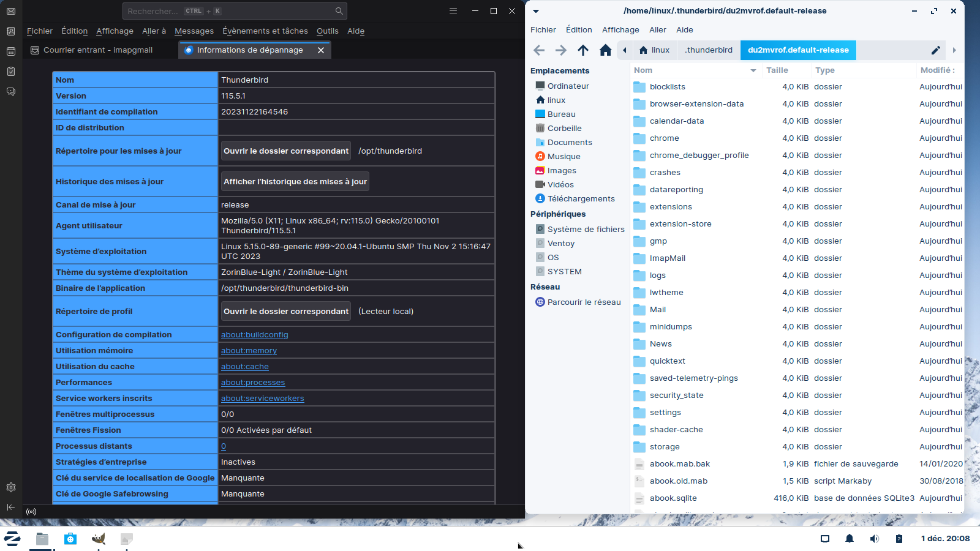
Task: Select the security_state folder
Action: 677,395
